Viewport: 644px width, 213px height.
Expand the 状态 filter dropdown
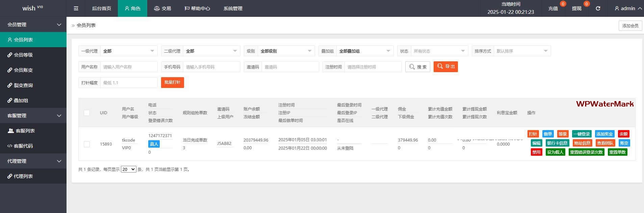(x=439, y=51)
